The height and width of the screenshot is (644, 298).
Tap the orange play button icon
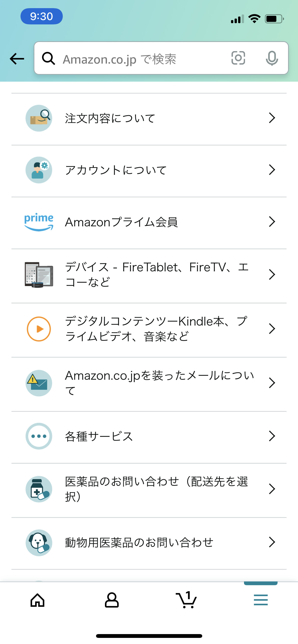(x=39, y=329)
